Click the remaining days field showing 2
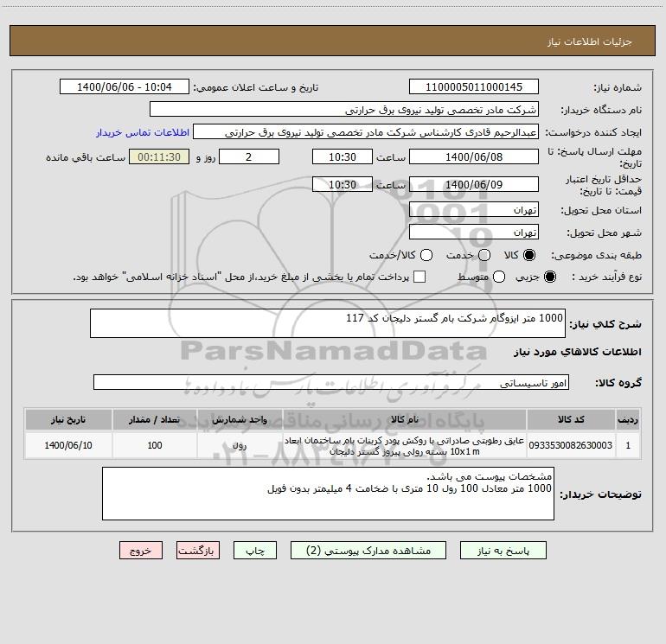The height and width of the screenshot is (644, 666). 249,156
